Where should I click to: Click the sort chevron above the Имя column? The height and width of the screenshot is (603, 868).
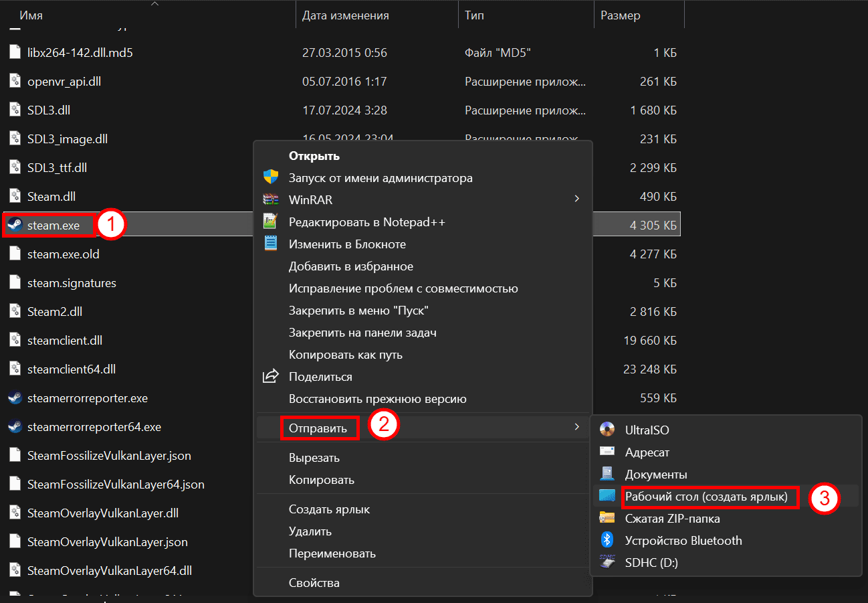(x=154, y=3)
